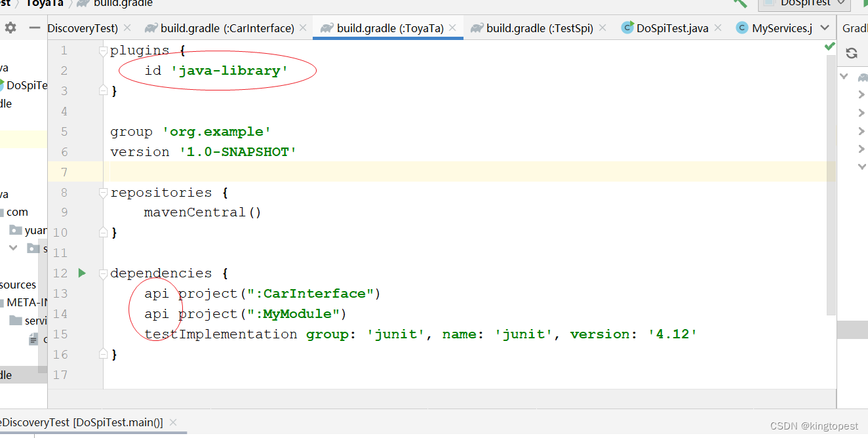Close build.gradle (:TestSpi) tab
Viewport: 868px width, 438px height.
(602, 28)
